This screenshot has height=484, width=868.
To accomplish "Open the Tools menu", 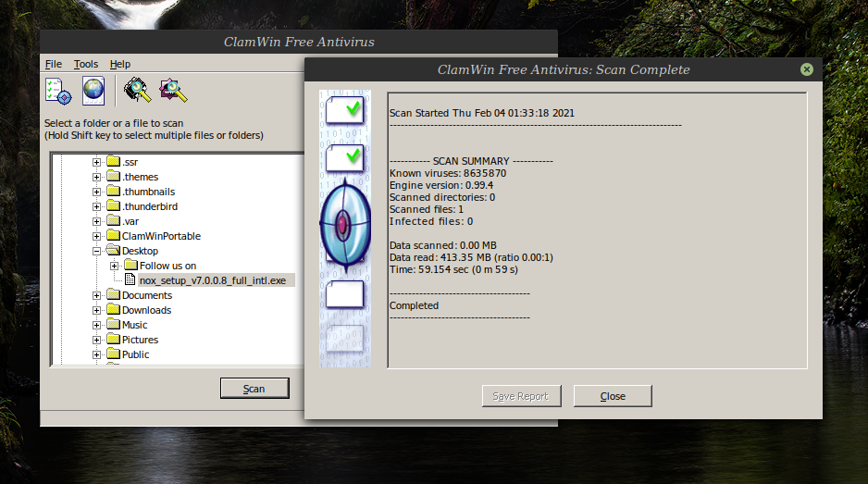I will pyautogui.click(x=86, y=64).
